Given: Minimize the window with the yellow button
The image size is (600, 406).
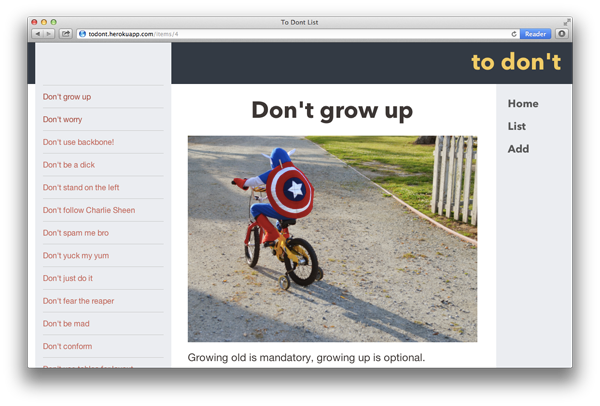Looking at the screenshot, I should [x=44, y=22].
